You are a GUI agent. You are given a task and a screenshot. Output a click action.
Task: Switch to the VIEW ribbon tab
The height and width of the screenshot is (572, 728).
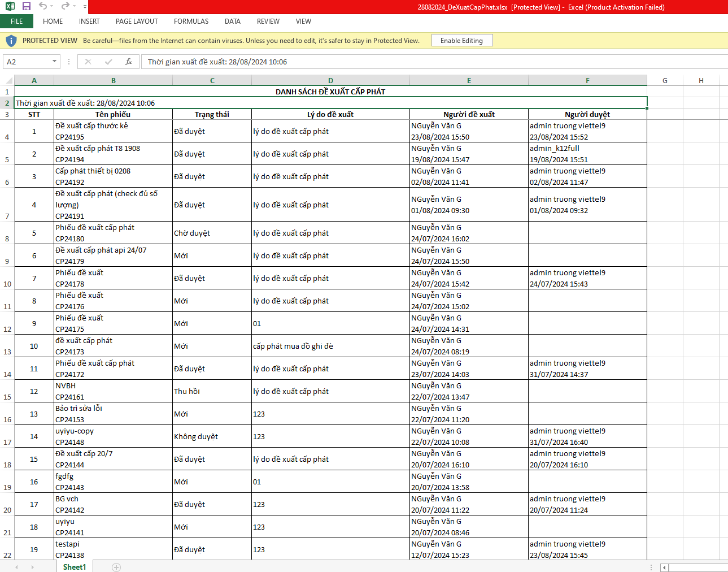303,21
